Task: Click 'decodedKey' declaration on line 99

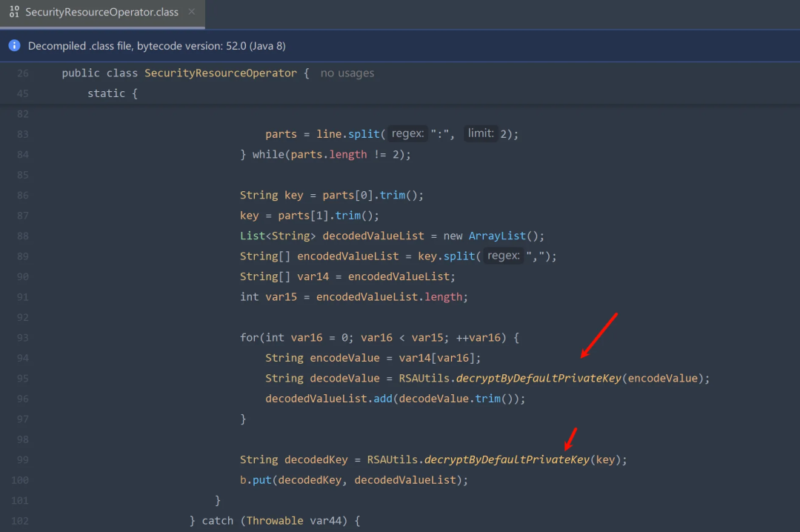Action: (316, 460)
